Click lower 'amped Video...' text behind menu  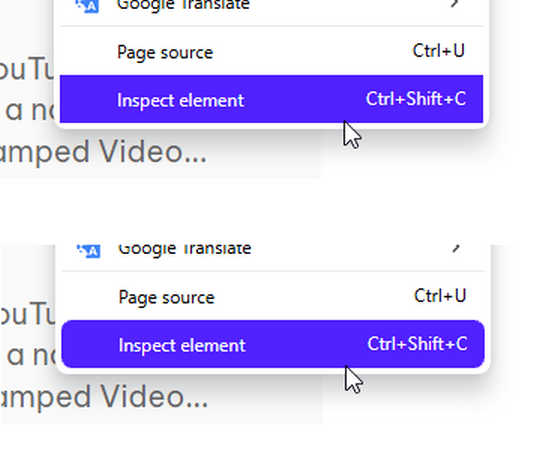click(105, 398)
